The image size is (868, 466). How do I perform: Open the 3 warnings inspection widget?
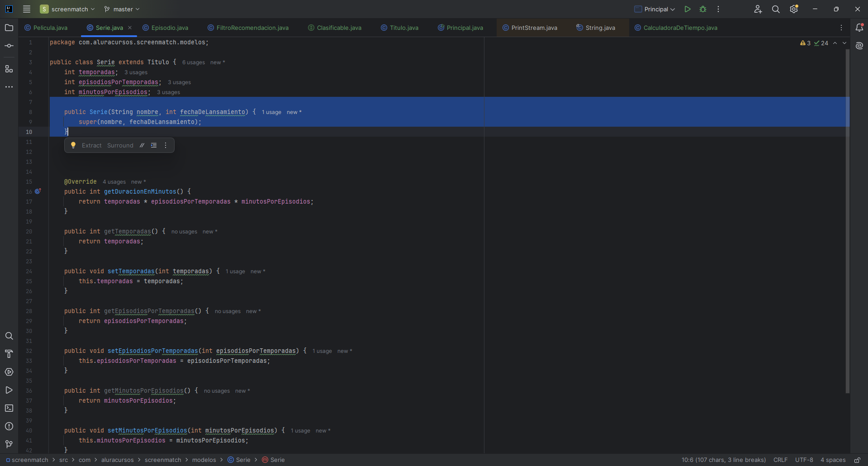click(x=806, y=43)
